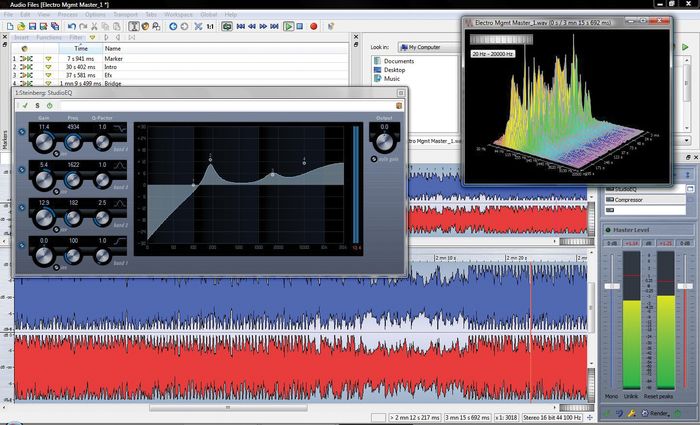
Task: Change band 4 filter type shape selector
Action: (120, 129)
